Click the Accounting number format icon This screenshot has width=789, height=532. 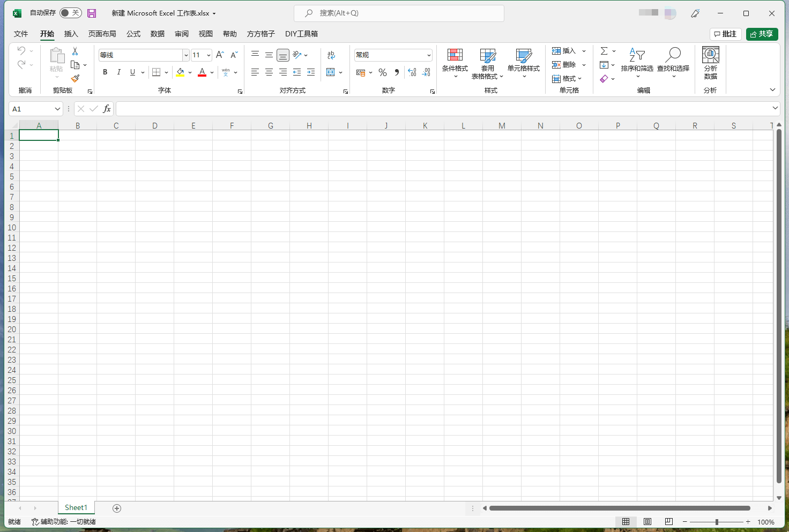coord(361,72)
